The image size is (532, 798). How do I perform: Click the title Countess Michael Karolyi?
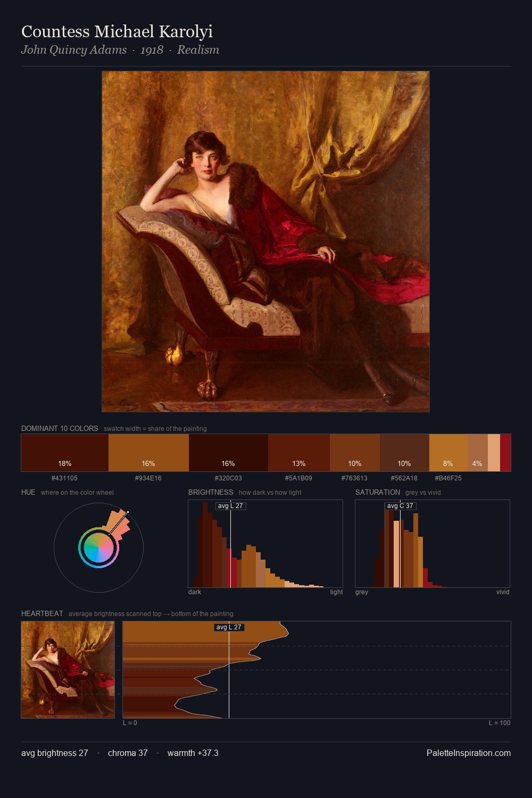click(117, 31)
